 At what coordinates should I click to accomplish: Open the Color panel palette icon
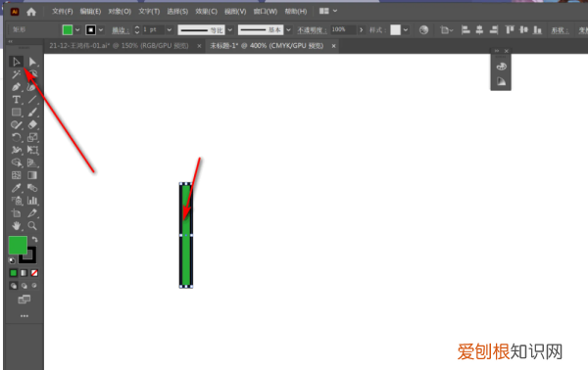502,67
